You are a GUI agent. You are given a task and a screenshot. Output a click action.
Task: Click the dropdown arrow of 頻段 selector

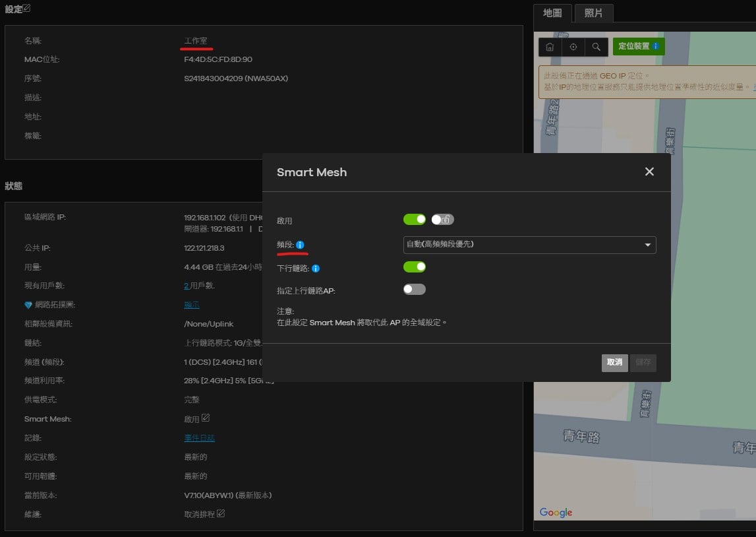pyautogui.click(x=647, y=245)
